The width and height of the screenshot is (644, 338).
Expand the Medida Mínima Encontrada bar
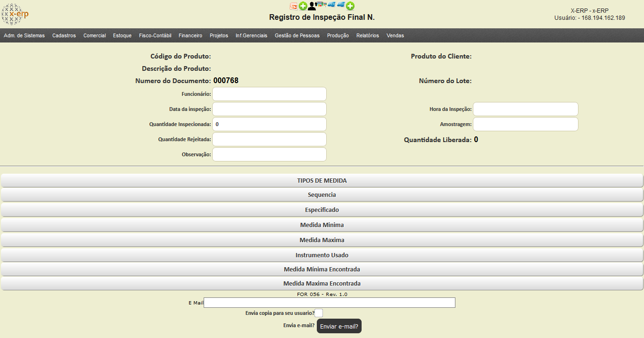pos(322,269)
